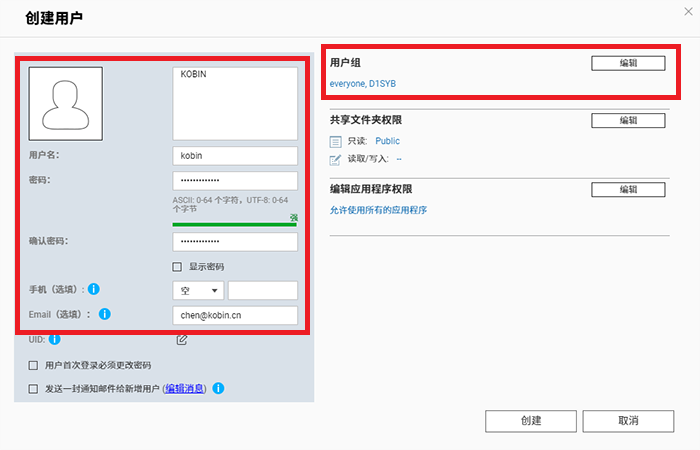The height and width of the screenshot is (450, 700).
Task: Click the 编辑应用程序权限 heading
Action: [371, 189]
